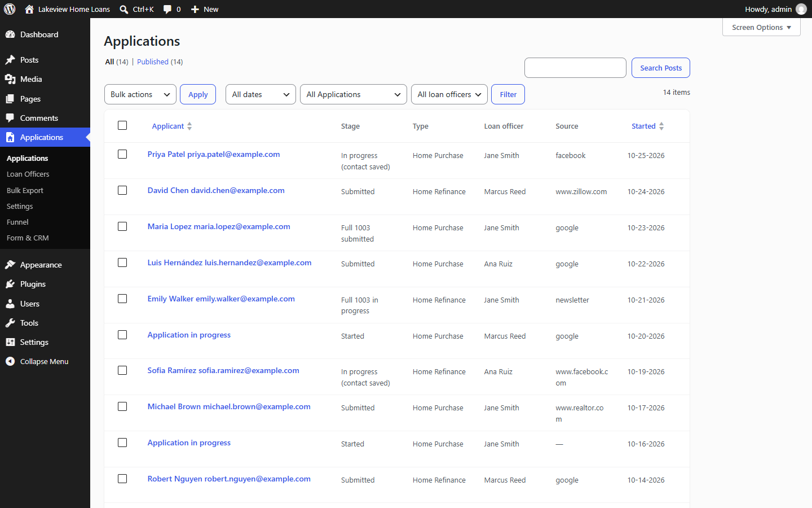Click the Tools wrench icon
The width and height of the screenshot is (812, 508).
click(x=10, y=323)
